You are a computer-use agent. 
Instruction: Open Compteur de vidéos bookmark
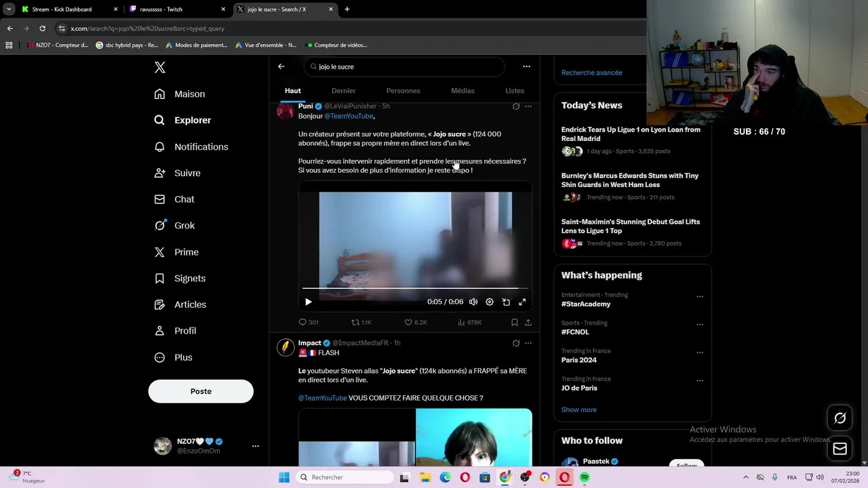click(x=336, y=45)
